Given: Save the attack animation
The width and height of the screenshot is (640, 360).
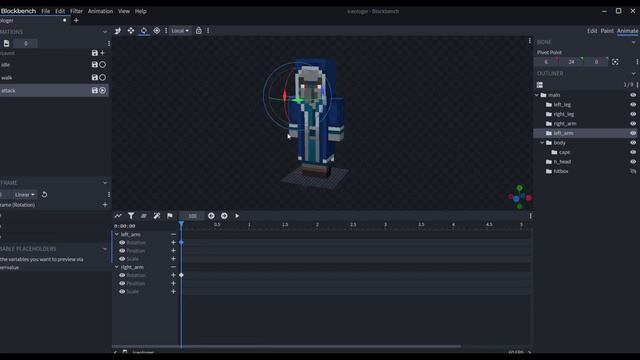Looking at the screenshot, I should [95, 91].
